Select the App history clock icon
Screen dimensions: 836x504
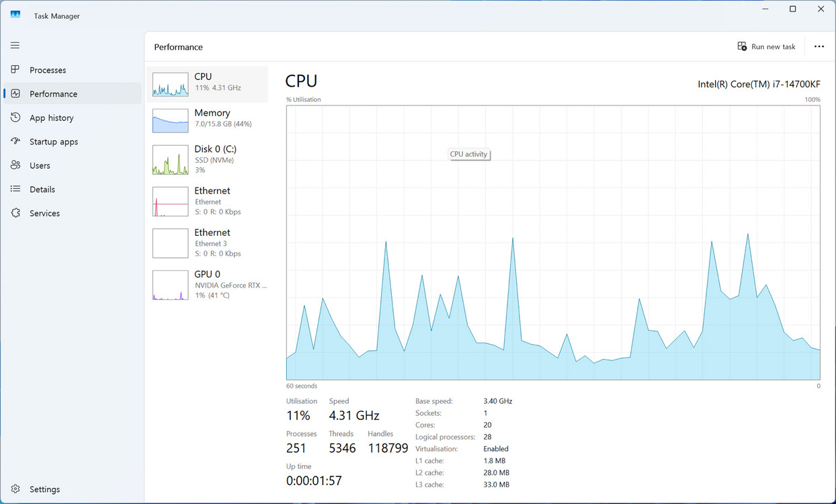pos(15,118)
